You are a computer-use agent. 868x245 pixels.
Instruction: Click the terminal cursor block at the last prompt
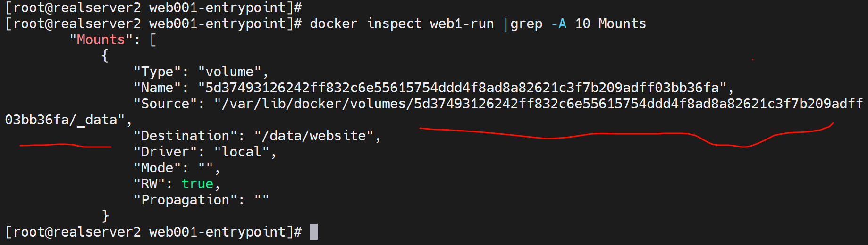tap(313, 232)
